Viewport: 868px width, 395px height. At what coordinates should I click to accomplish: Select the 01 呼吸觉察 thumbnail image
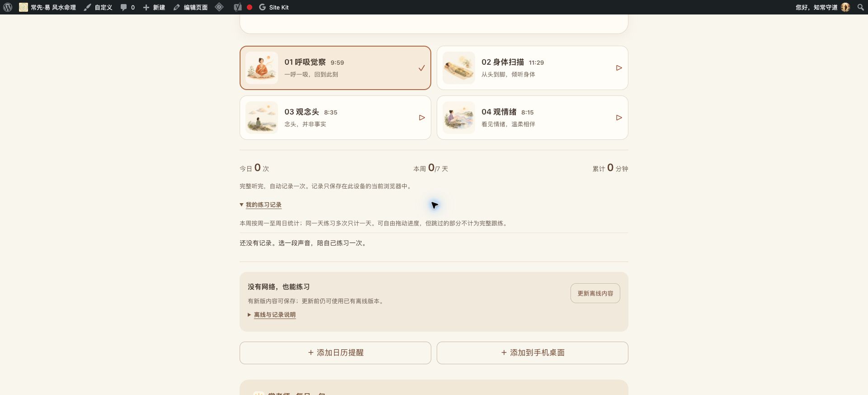tap(262, 68)
